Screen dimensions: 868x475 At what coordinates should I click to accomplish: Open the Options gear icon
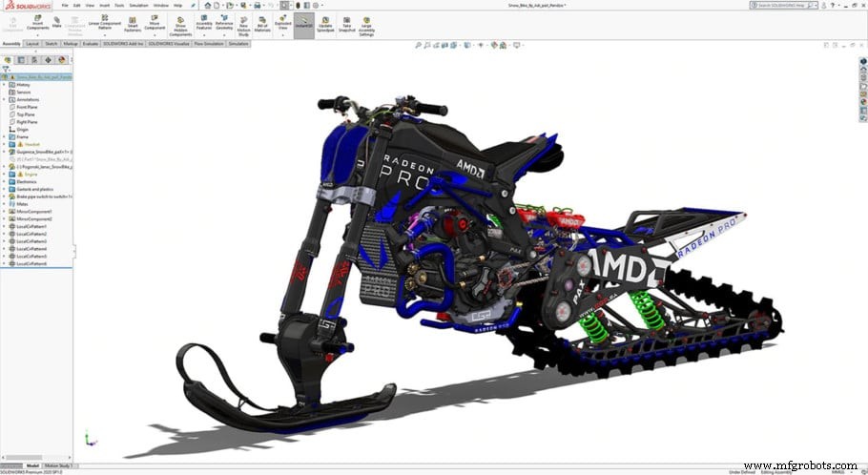(x=316, y=5)
